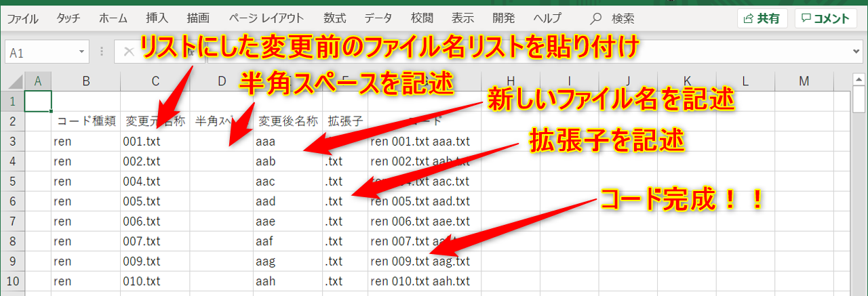868x296 pixels.
Task: Select the aah cell
Action: pos(288,281)
